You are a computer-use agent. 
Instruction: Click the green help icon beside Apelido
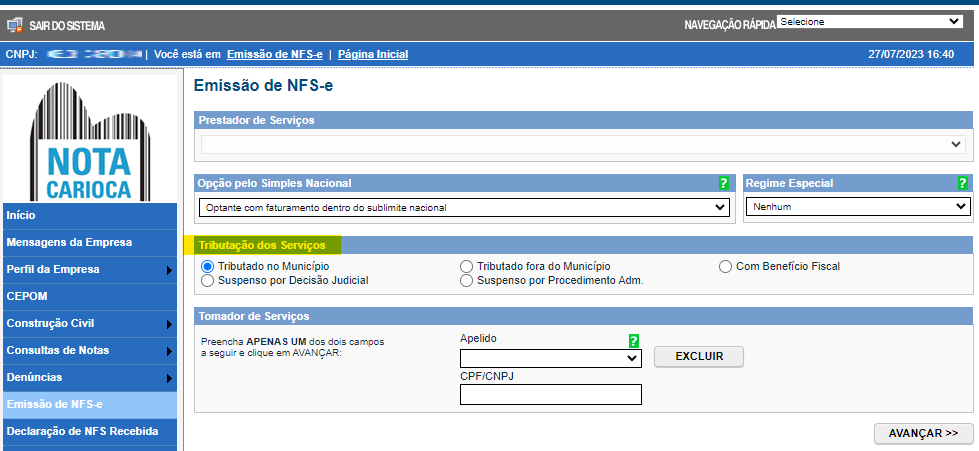tap(633, 340)
